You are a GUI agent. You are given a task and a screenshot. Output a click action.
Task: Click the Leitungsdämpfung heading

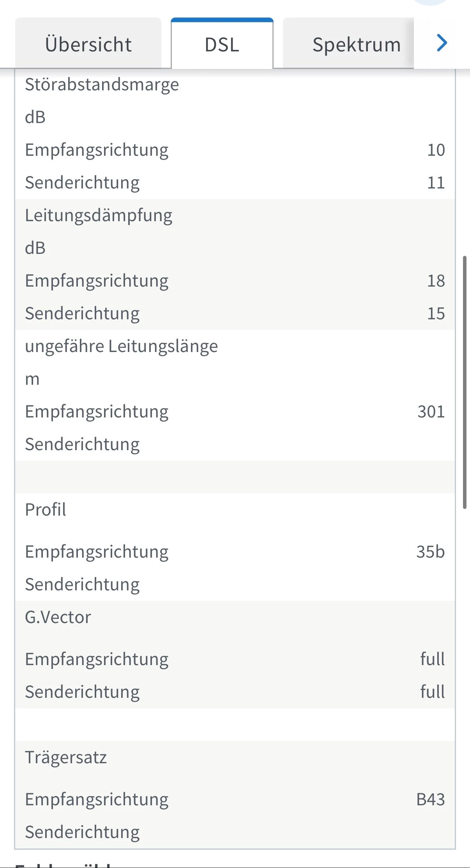coord(98,215)
